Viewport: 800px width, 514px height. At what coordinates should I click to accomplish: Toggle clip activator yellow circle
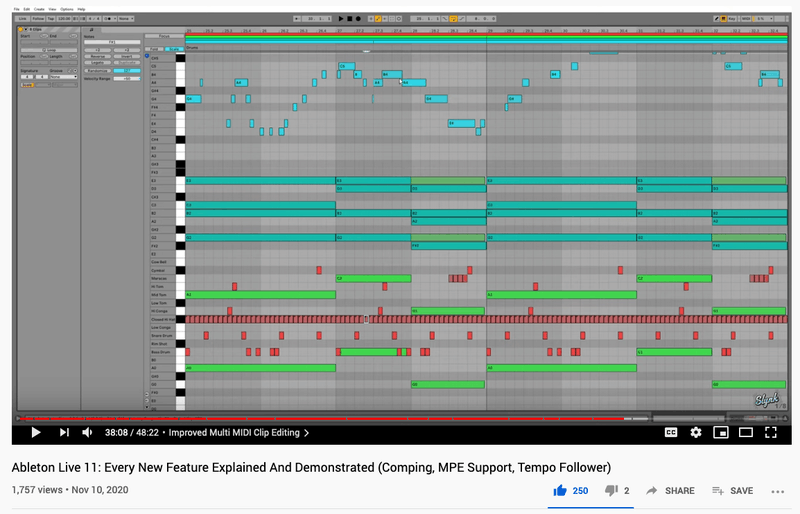pyautogui.click(x=20, y=30)
